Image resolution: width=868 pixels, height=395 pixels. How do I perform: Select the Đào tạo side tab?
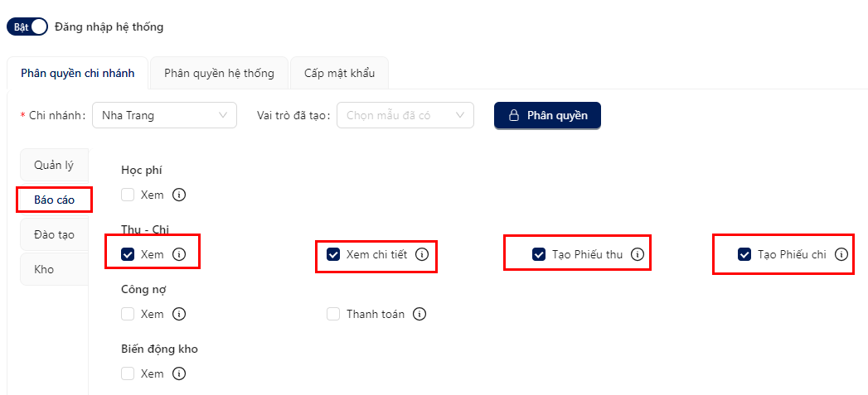point(54,234)
